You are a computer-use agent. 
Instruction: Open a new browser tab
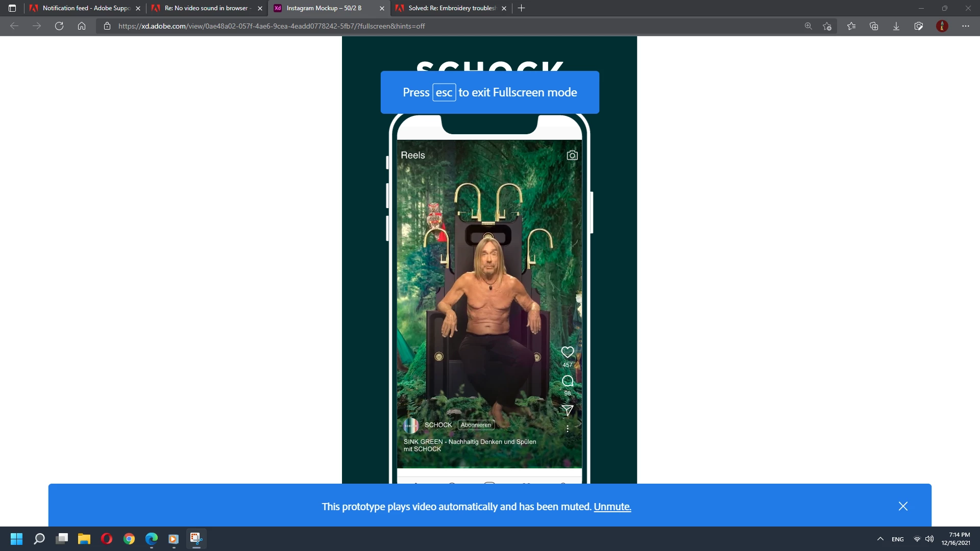coord(521,8)
